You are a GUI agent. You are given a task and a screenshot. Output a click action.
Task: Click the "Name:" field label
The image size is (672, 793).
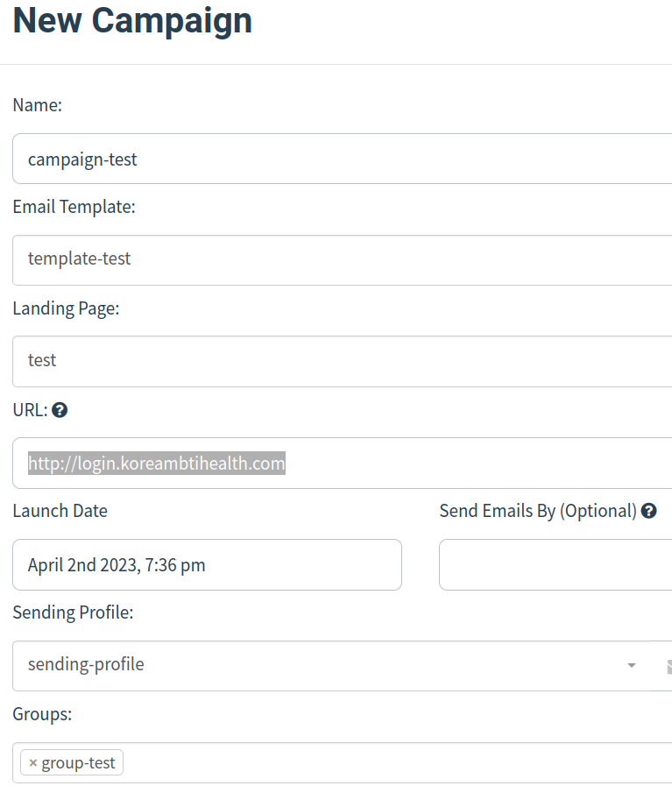[x=38, y=105]
